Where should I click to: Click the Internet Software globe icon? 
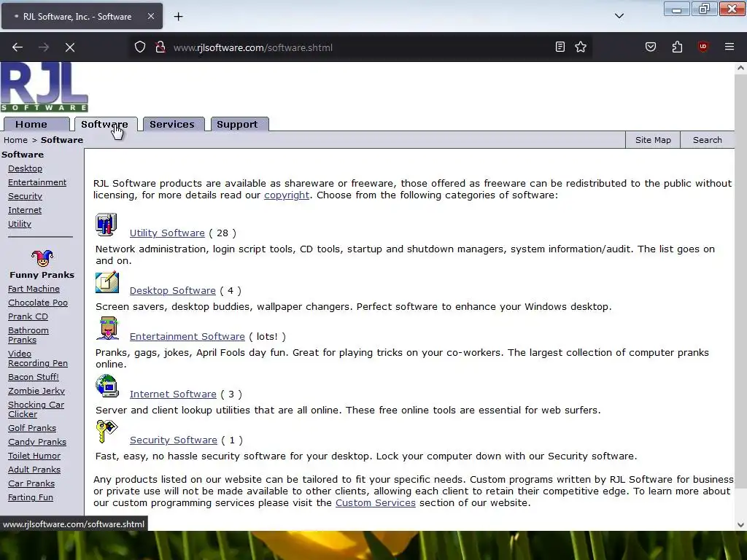coord(107,386)
